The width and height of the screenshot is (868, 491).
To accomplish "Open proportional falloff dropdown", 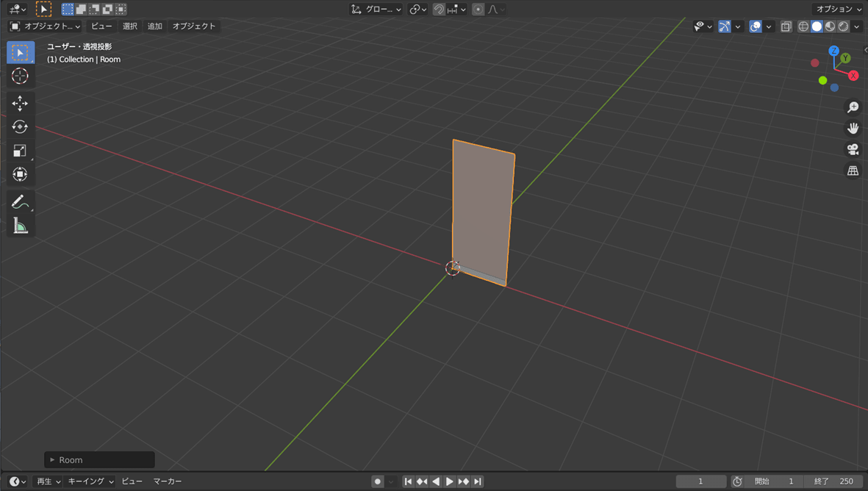I will tap(496, 10).
